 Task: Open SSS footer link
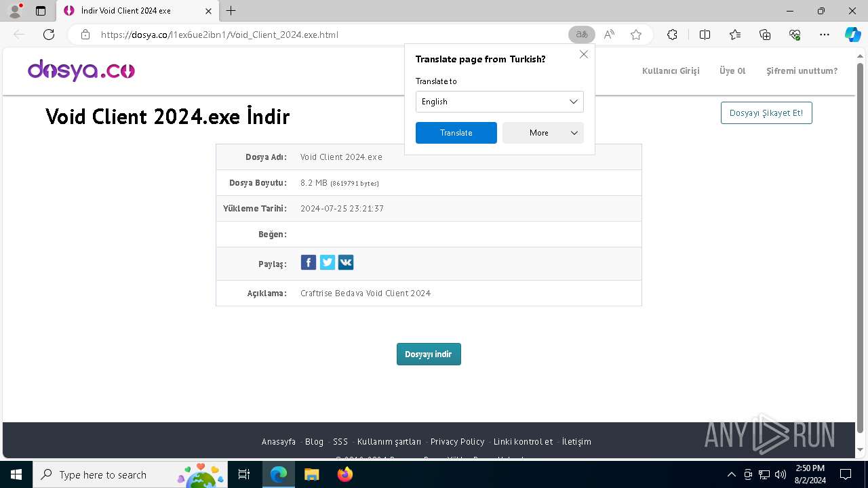point(340,441)
